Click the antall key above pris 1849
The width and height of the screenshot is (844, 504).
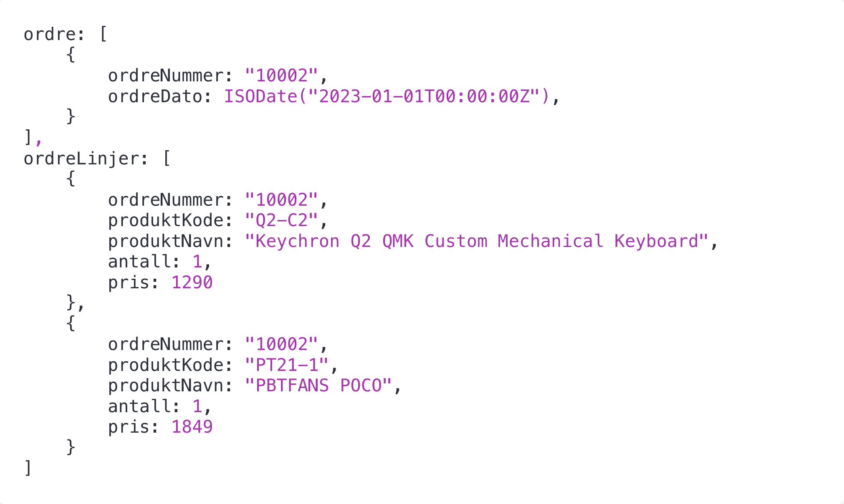139,406
